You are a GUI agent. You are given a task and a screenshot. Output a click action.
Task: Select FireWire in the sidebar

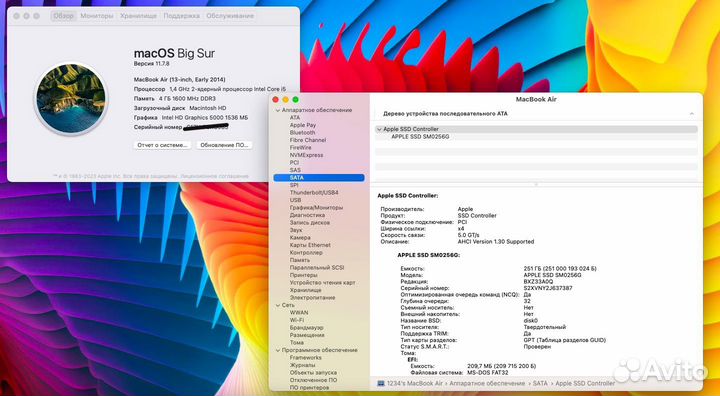click(300, 147)
